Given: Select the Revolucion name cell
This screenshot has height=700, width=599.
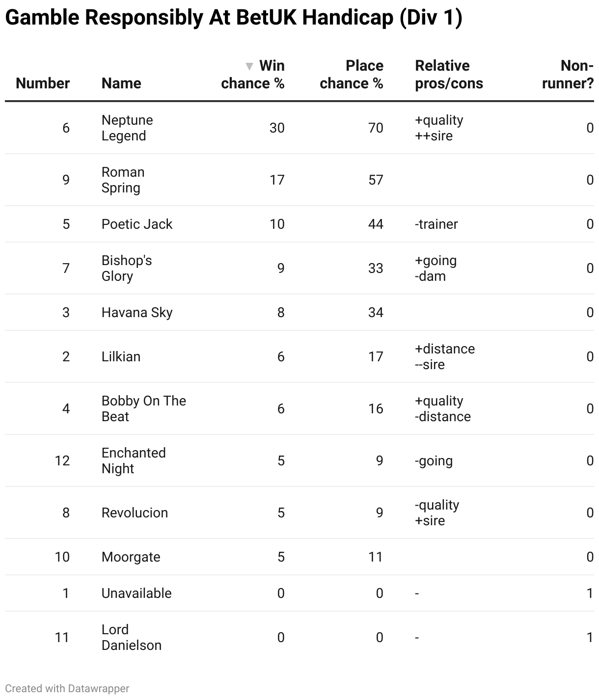Looking at the screenshot, I should pos(135,513).
